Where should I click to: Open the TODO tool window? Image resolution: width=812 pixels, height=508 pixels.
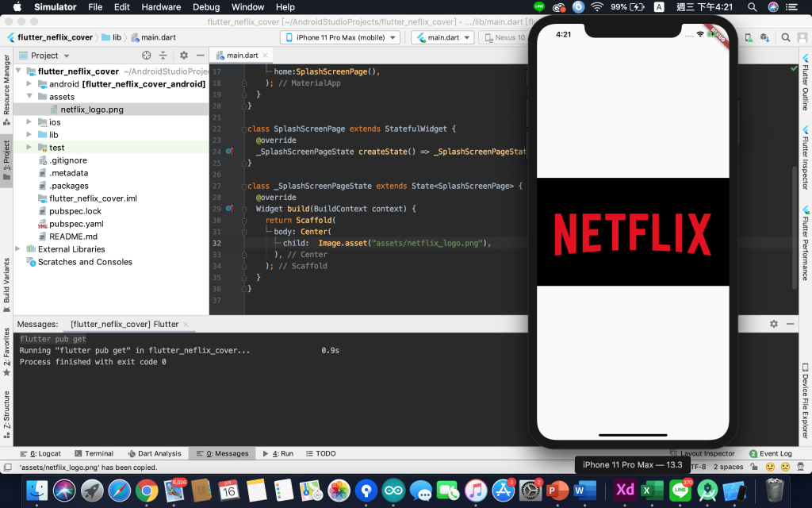pos(320,453)
